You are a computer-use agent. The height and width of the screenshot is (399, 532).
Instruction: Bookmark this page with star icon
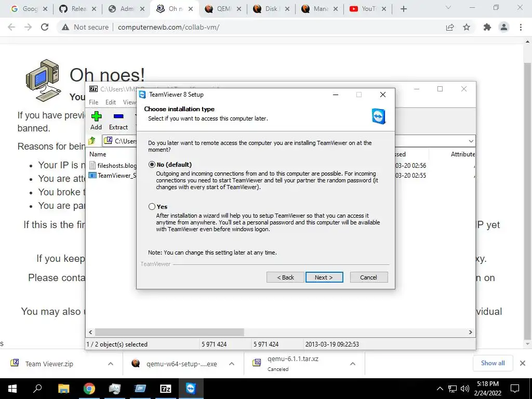click(x=467, y=27)
